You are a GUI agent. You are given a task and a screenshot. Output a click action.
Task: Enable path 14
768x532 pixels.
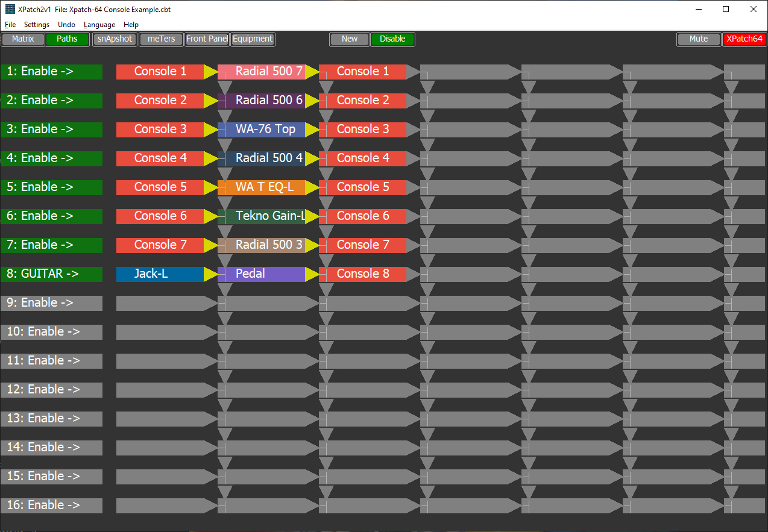click(51, 448)
